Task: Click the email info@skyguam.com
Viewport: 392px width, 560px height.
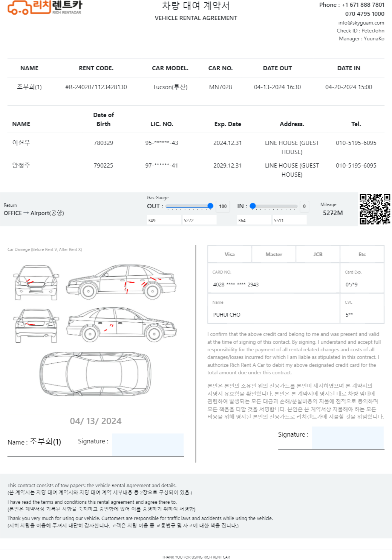Action: [361, 23]
